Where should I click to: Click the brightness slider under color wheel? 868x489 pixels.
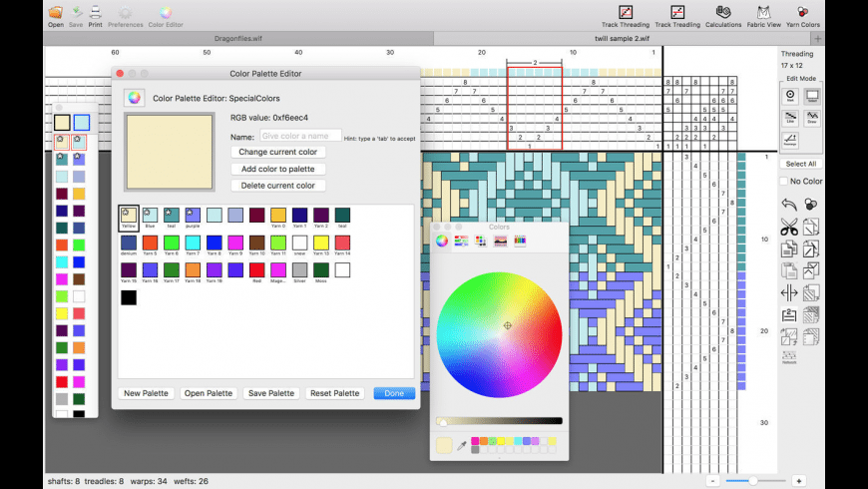[x=500, y=421]
